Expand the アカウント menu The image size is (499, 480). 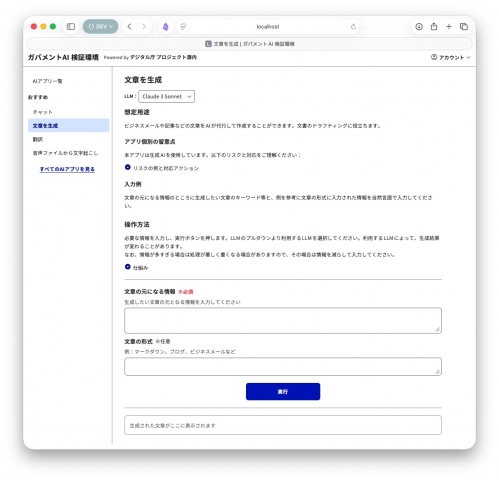pyautogui.click(x=451, y=57)
